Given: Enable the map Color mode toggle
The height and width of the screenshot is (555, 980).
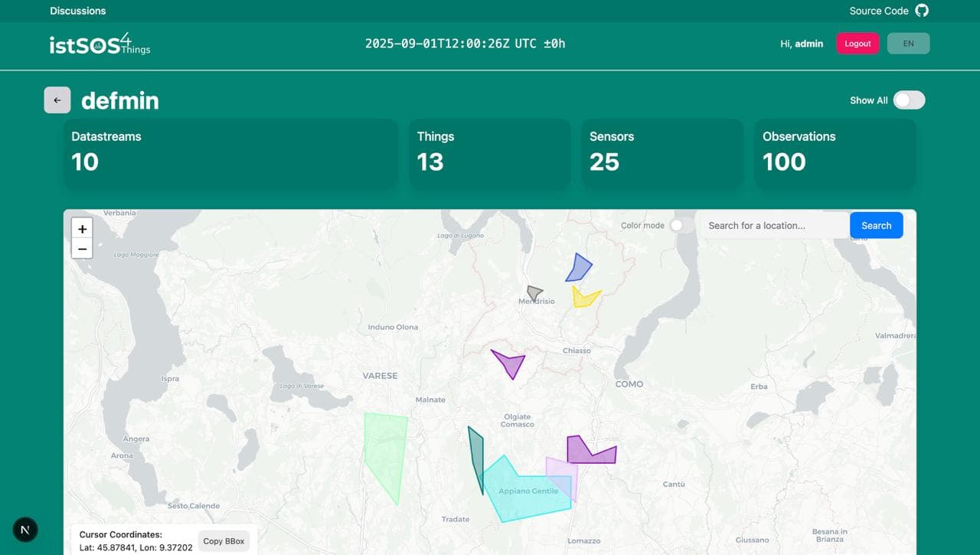Looking at the screenshot, I should tap(677, 226).
